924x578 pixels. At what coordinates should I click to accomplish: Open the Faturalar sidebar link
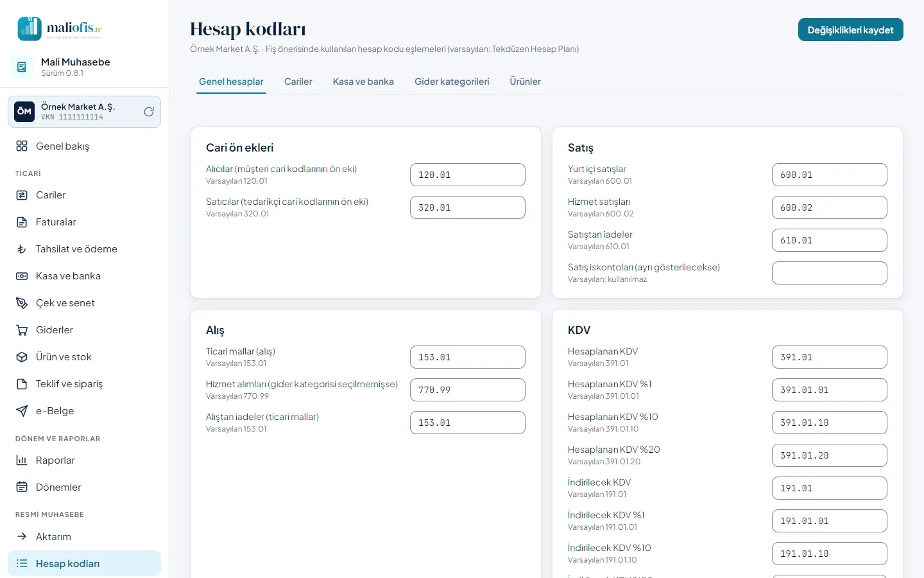click(x=84, y=222)
